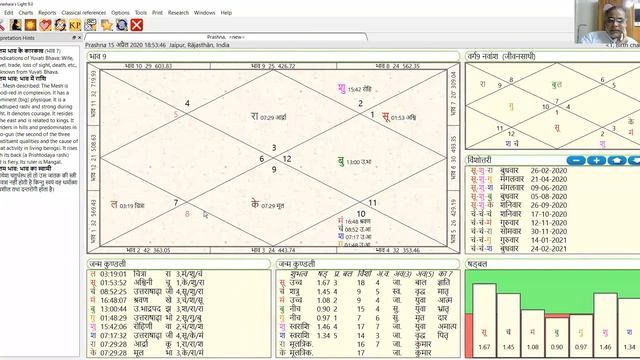The height and width of the screenshot is (360, 640).
Task: Click the blue home button in Vimshottari panel
Action: point(617,160)
